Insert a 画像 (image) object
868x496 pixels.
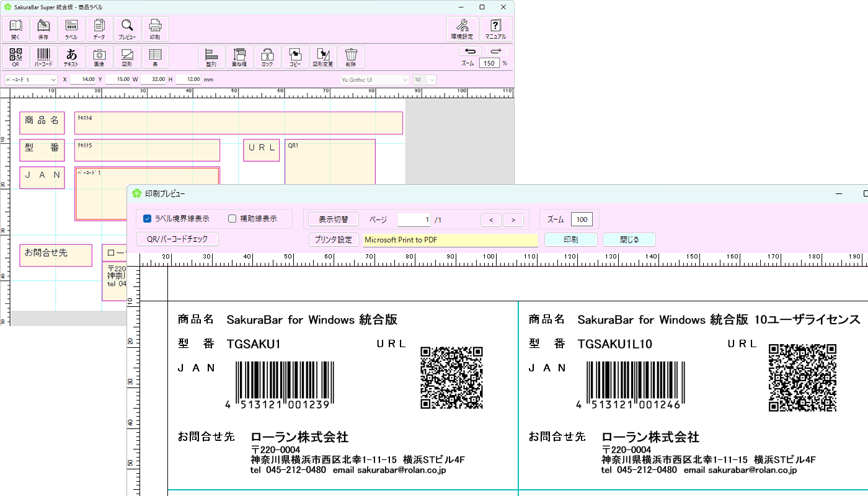click(x=99, y=56)
